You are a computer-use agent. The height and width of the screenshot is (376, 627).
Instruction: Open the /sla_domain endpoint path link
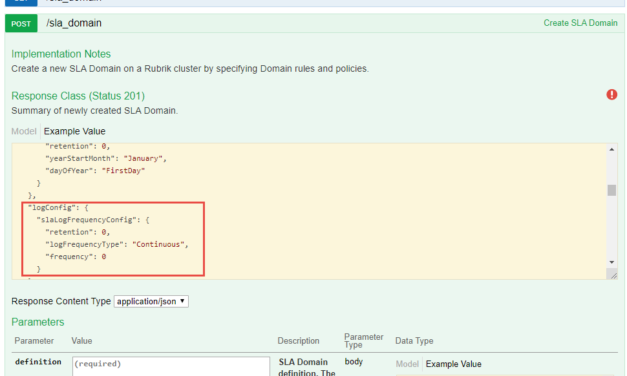pyautogui.click(x=74, y=23)
